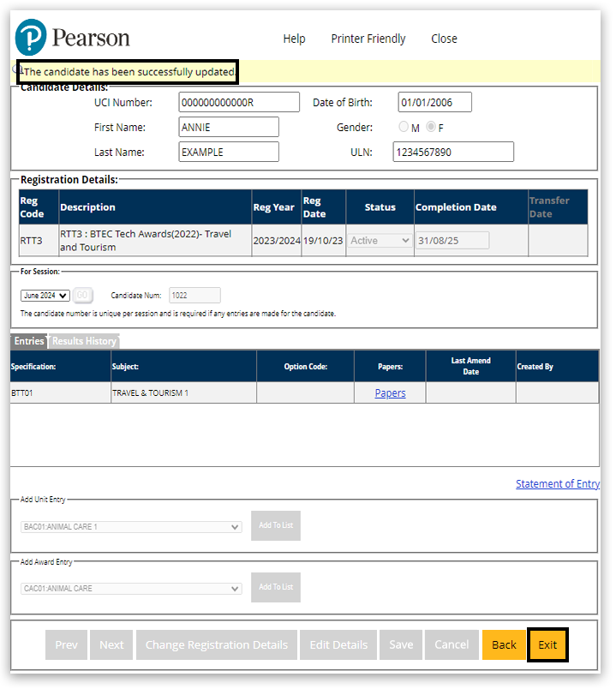
Task: Open the Add Unit Entry dropdown
Action: [x=131, y=527]
